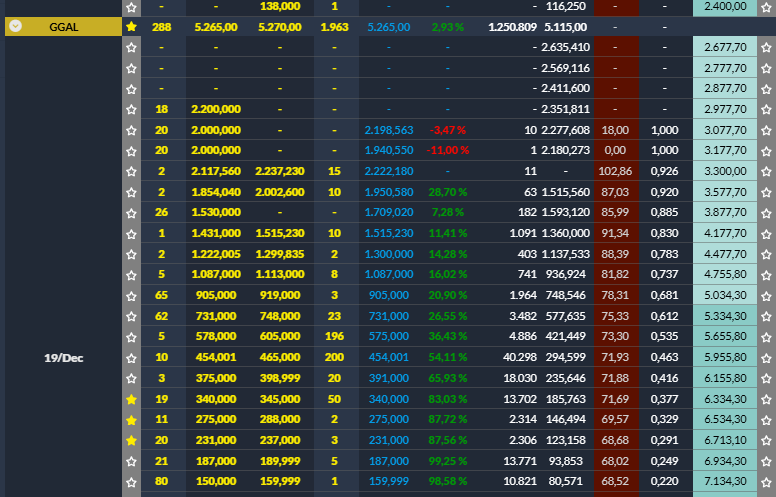Viewport: 776px width, 497px height.
Task: Click volume value 1.250.809
Action: pos(512,27)
